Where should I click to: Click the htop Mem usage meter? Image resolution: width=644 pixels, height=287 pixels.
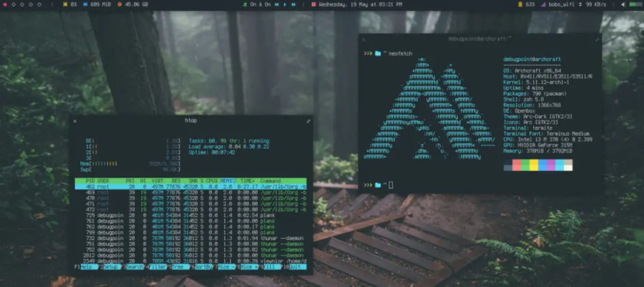click(131, 164)
